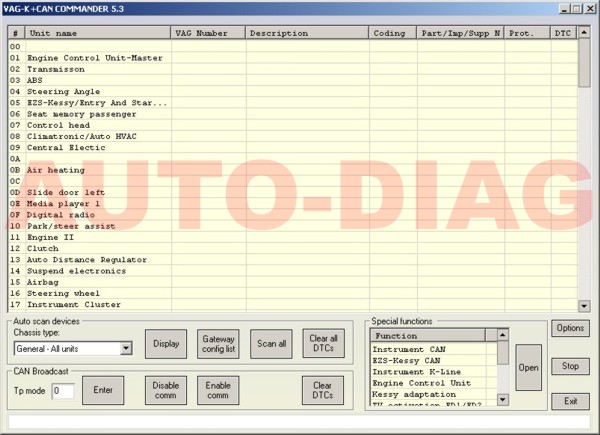
Task: Minimize the VAG-K+CAN Commander window
Action: [x=564, y=9]
